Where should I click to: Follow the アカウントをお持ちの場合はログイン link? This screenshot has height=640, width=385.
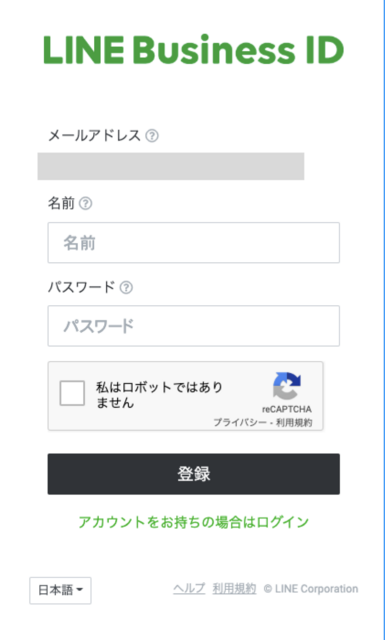[x=194, y=522]
